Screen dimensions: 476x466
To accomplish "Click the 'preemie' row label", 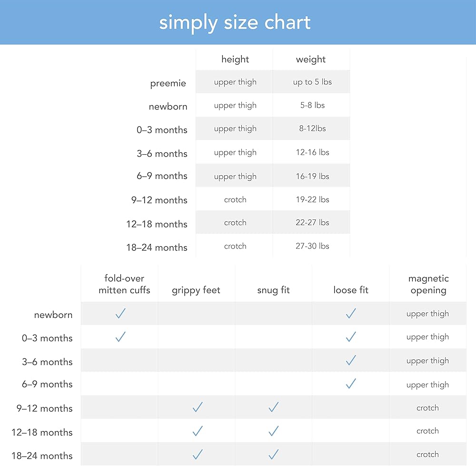I will [168, 84].
